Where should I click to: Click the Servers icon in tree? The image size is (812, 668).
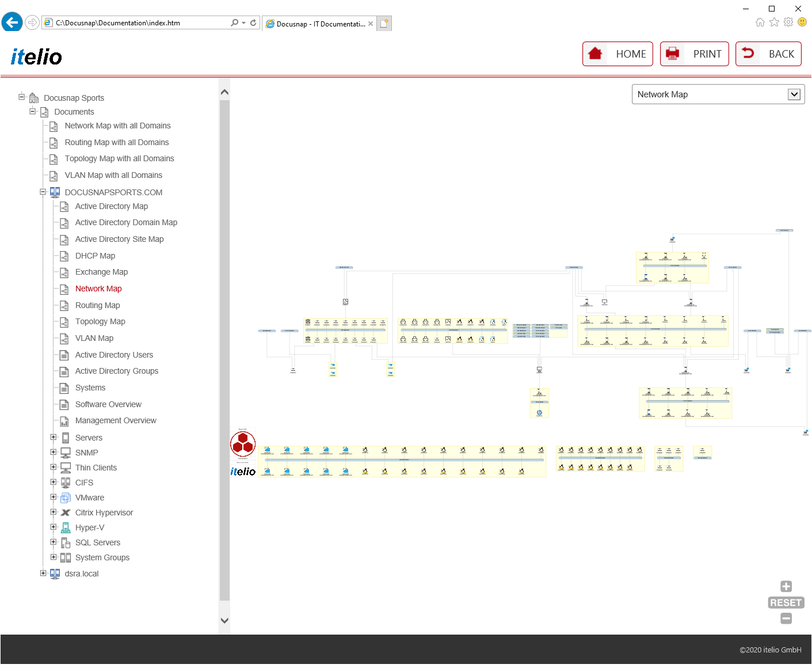pyautogui.click(x=66, y=438)
